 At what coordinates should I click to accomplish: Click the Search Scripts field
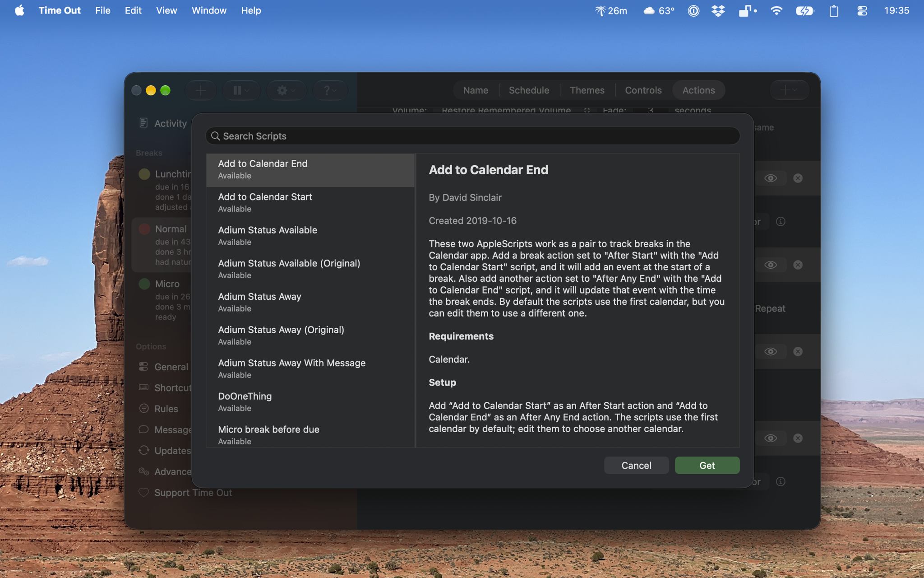coord(472,136)
